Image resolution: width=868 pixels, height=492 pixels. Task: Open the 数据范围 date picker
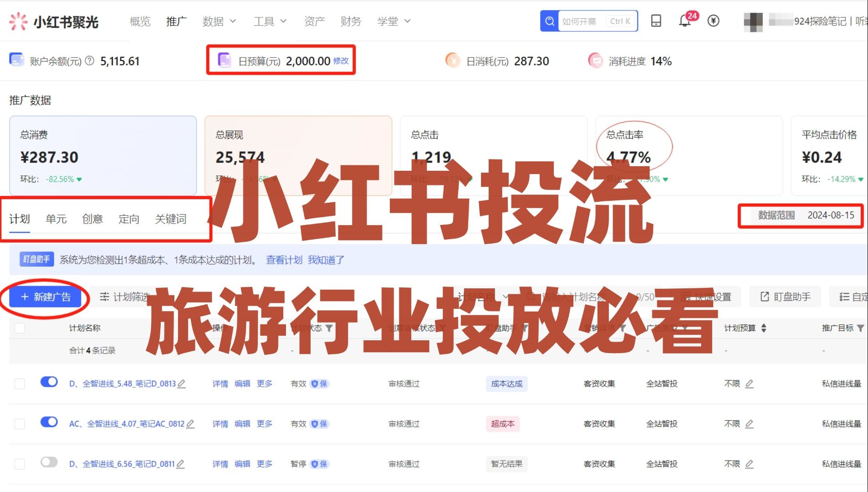point(806,215)
